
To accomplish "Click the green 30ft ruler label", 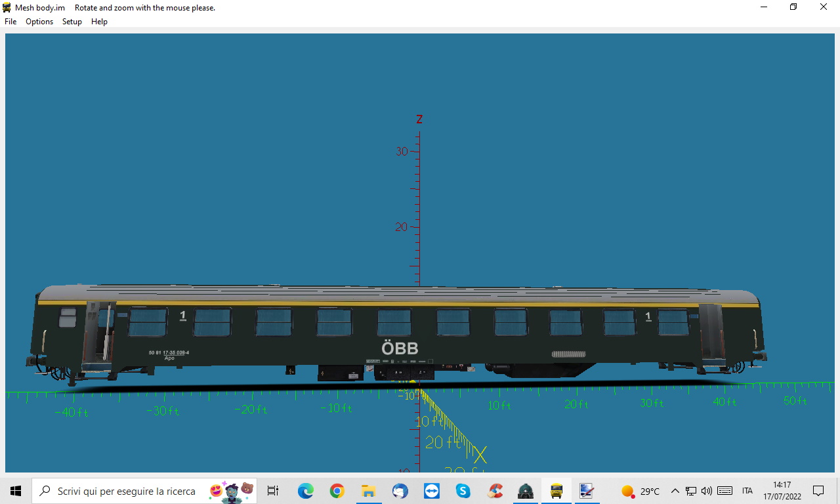I will [652, 403].
